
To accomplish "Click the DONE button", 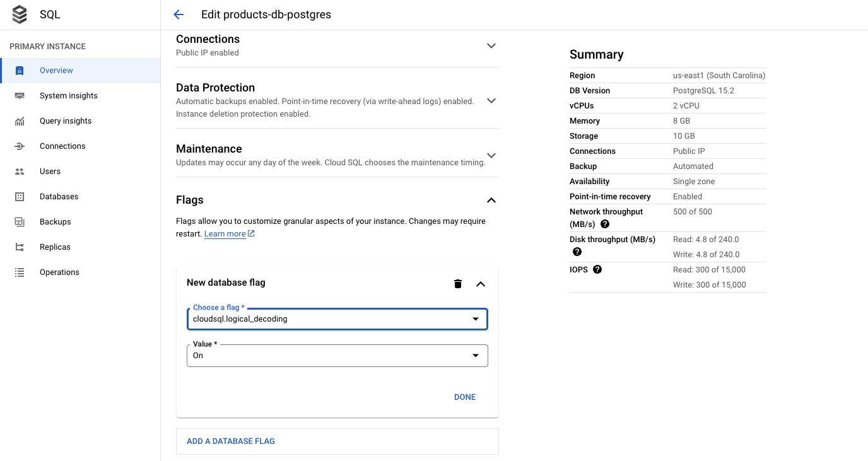I will pos(465,397).
